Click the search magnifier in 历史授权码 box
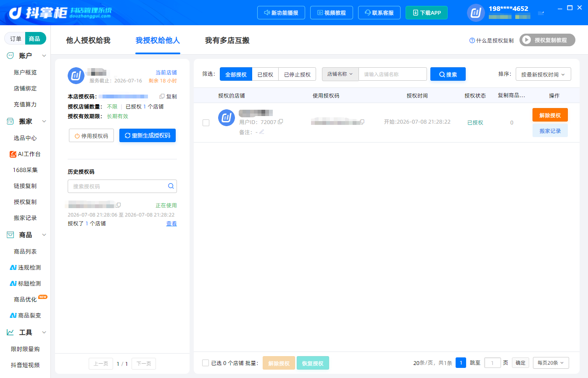The height and width of the screenshot is (378, 588). [171, 186]
